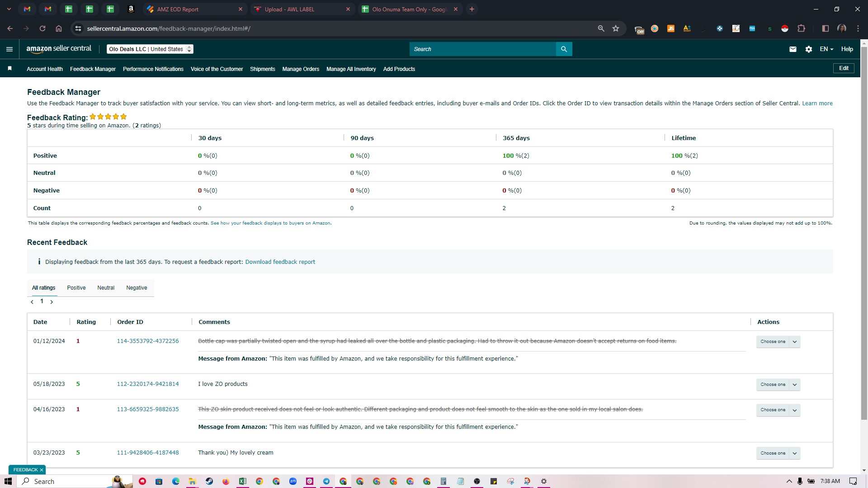Open order 111-9428406-4187448 details
Image resolution: width=868 pixels, height=488 pixels.
148,453
